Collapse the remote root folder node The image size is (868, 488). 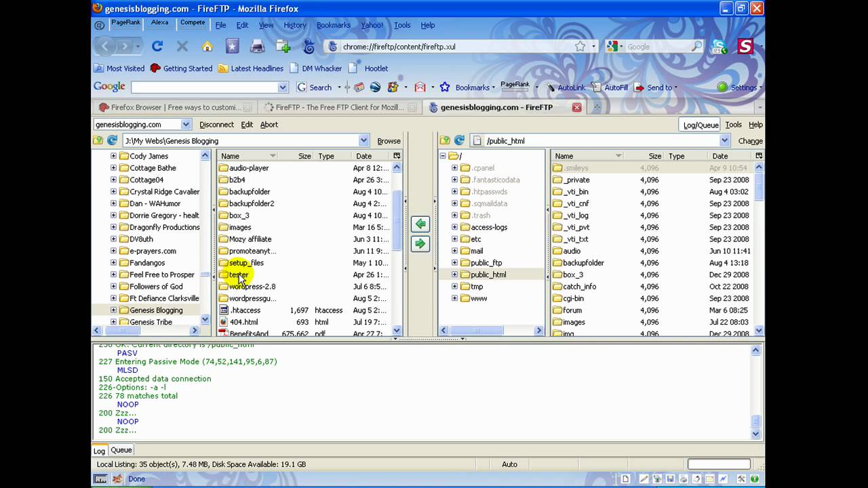(x=443, y=156)
